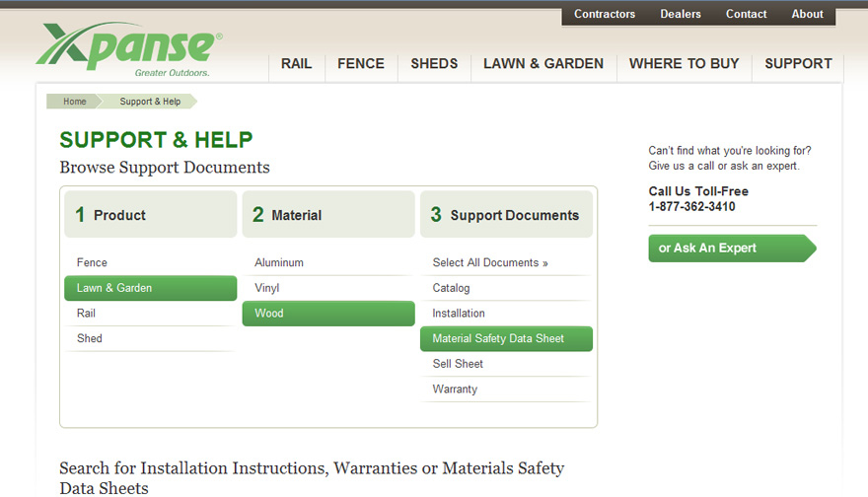Choose Fence in the Product list

click(x=151, y=263)
